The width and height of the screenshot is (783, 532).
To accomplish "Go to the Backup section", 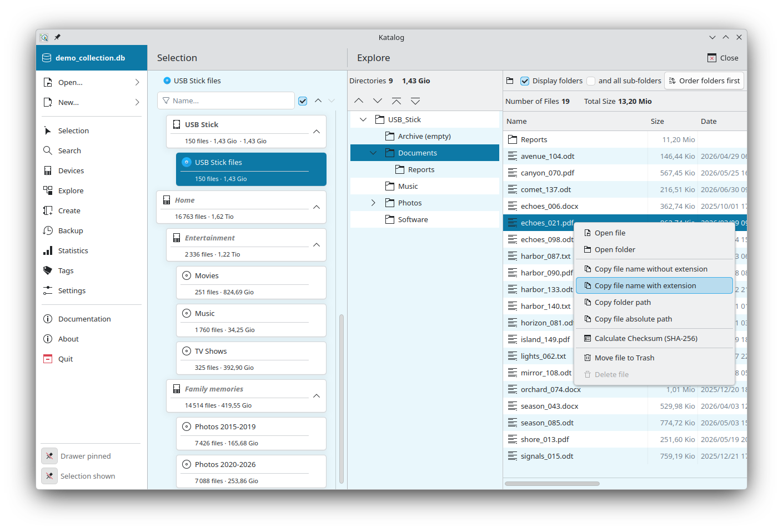I will click(x=71, y=230).
